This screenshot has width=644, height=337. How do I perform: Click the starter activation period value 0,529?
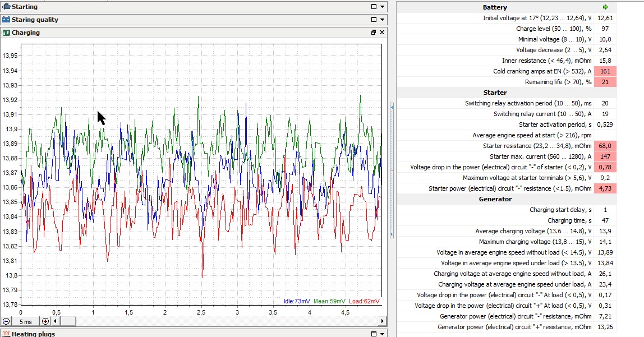tap(605, 125)
